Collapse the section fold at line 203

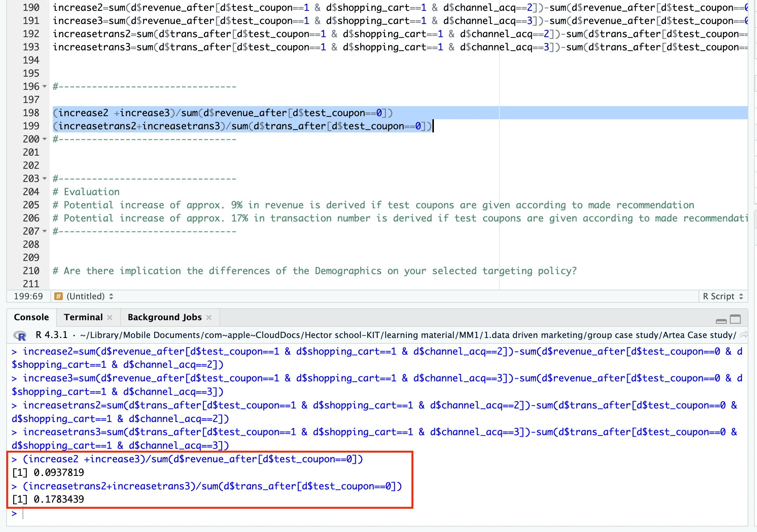pos(45,179)
